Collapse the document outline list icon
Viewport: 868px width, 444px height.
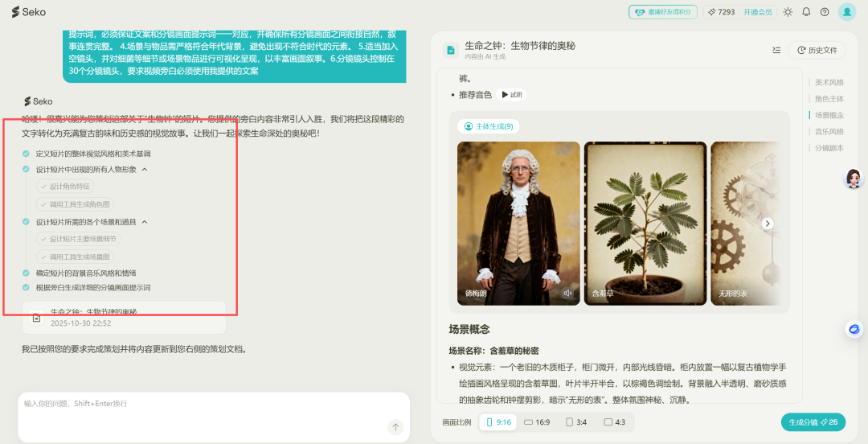[776, 50]
